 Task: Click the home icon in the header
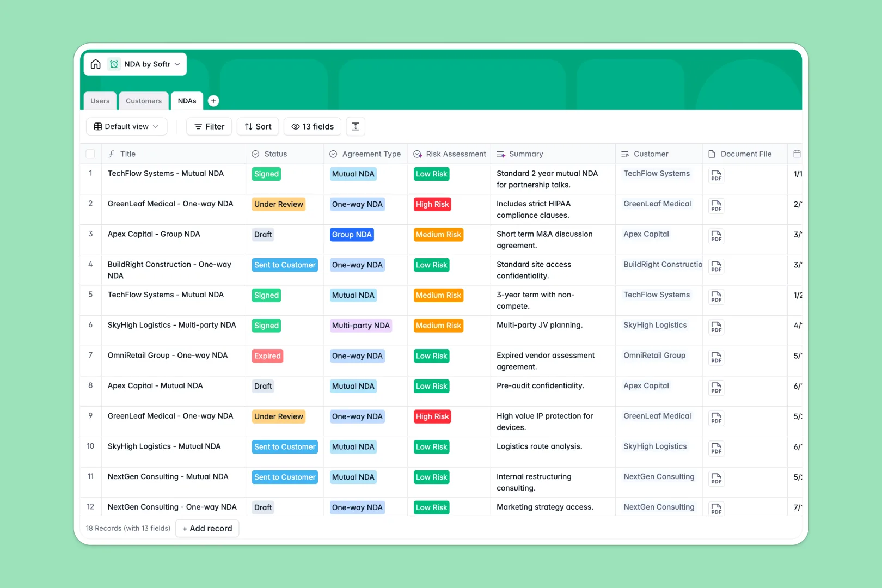pyautogui.click(x=96, y=64)
